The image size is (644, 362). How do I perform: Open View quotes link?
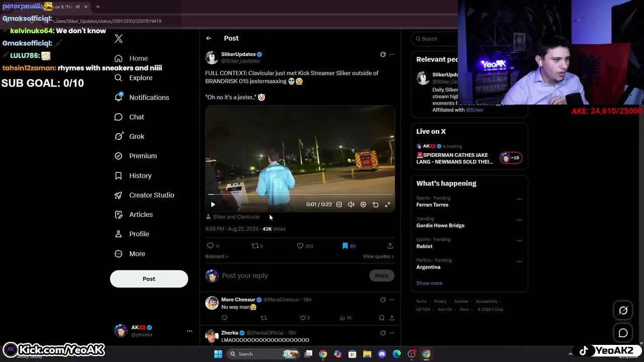[x=378, y=256]
